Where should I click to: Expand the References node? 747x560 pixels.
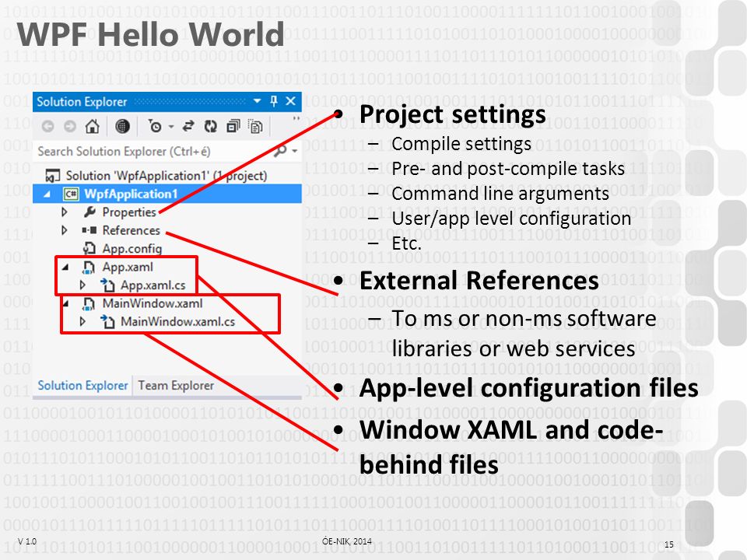point(65,230)
